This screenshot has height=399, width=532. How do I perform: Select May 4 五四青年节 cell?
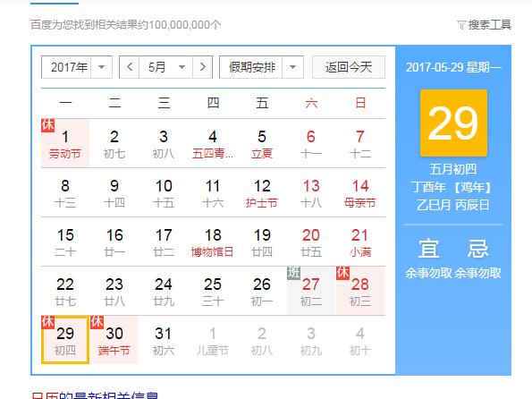[213, 143]
